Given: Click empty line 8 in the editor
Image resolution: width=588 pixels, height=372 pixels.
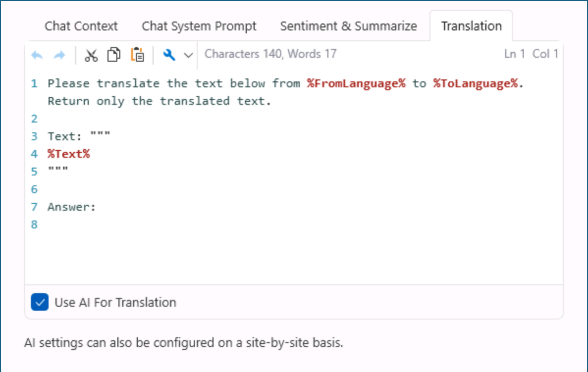Looking at the screenshot, I should point(73,224).
